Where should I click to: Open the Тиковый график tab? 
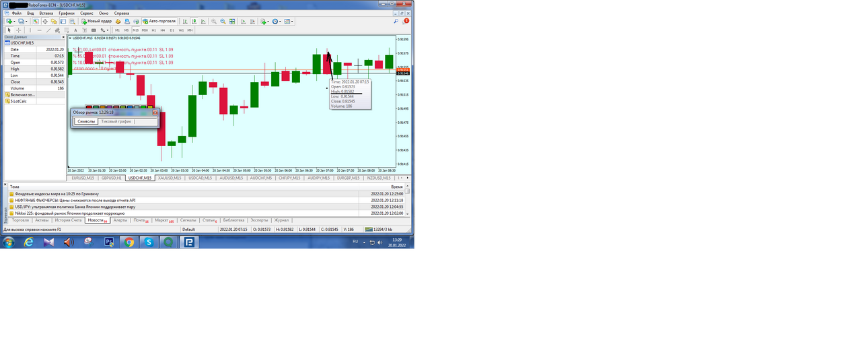pyautogui.click(x=116, y=122)
